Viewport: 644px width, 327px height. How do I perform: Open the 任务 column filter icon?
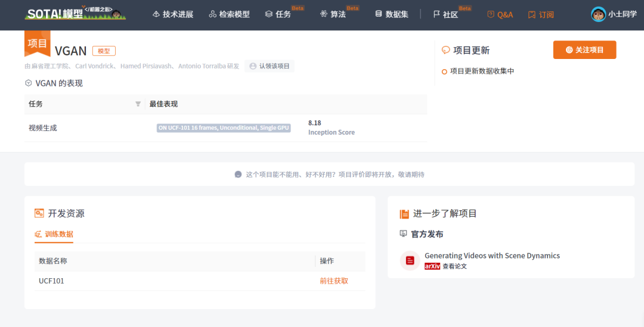138,104
